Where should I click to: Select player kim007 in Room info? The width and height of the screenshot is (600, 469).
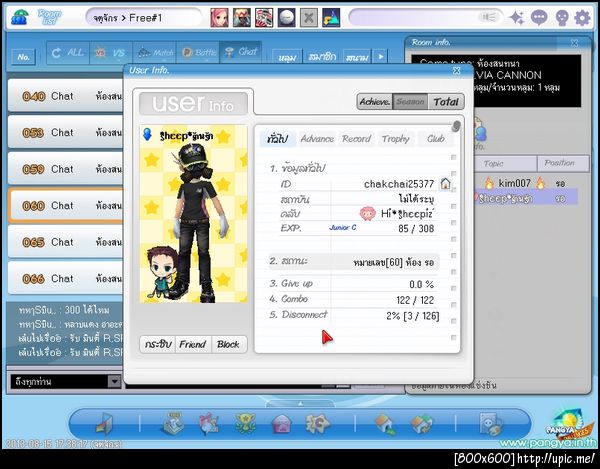point(526,183)
